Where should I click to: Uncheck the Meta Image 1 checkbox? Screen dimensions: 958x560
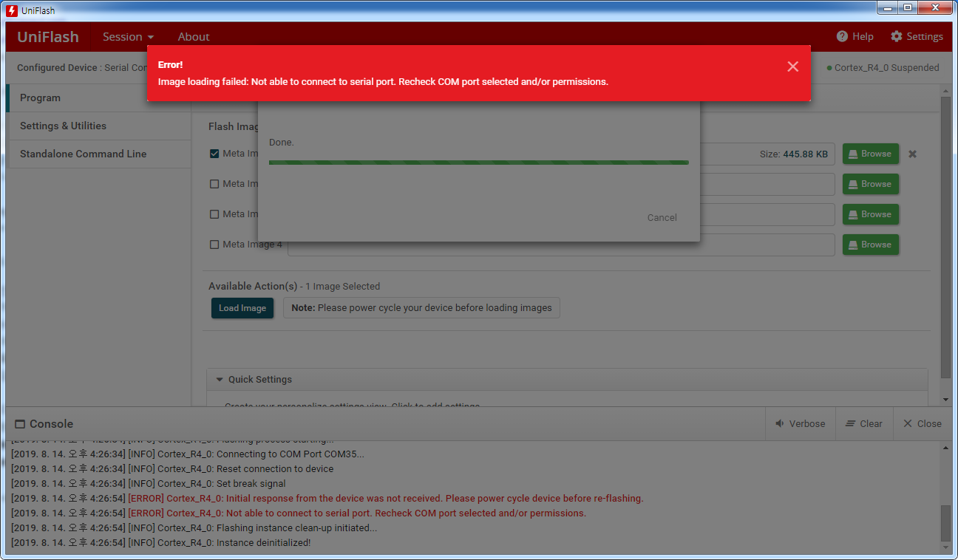214,154
